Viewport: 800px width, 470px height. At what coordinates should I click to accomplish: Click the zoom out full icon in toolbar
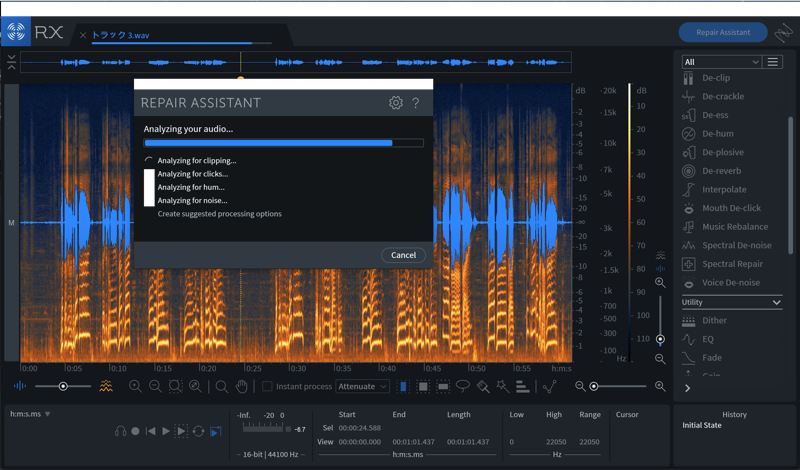195,387
